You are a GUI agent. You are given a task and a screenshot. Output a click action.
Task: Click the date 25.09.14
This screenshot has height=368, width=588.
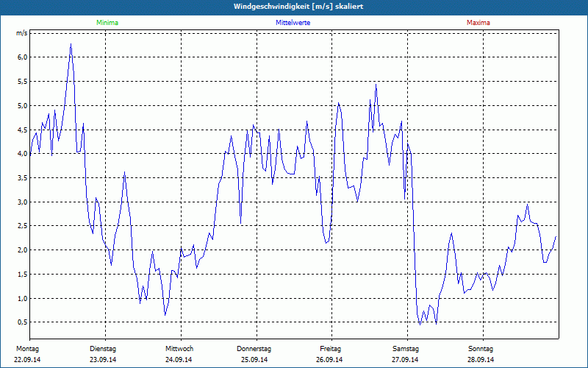254,360
